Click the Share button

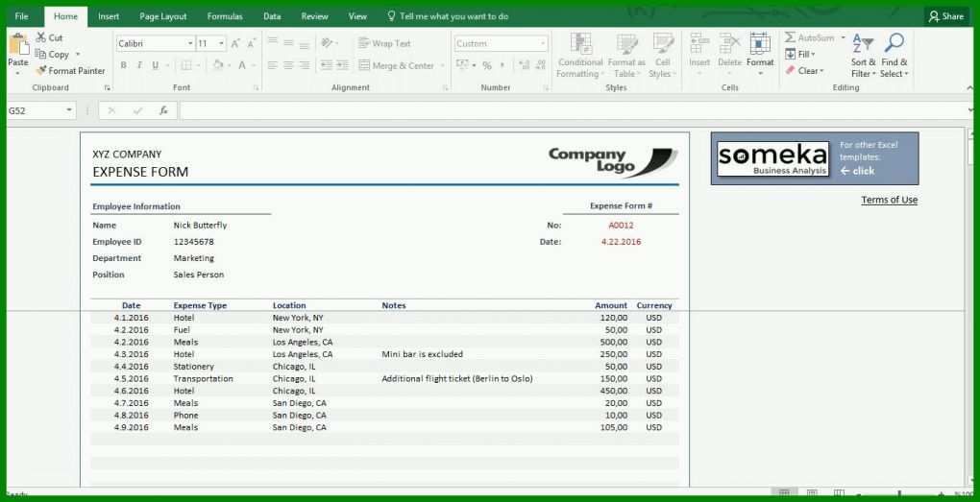coord(946,17)
